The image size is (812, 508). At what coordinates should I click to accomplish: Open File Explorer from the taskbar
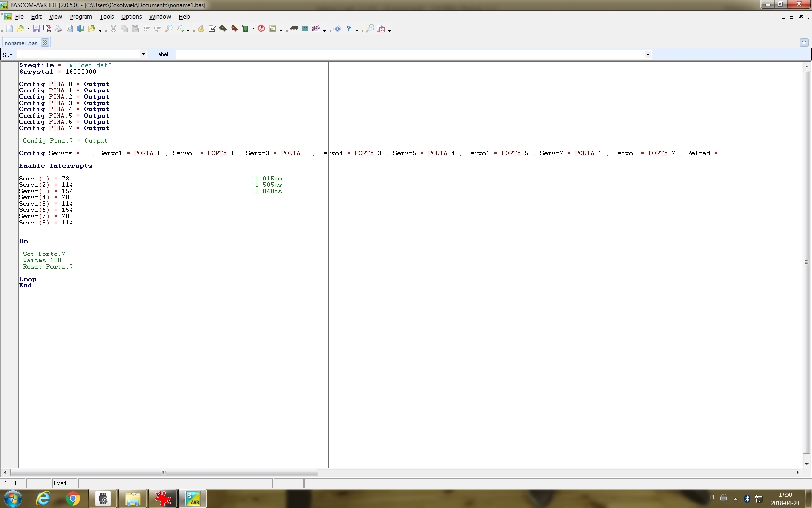pyautogui.click(x=132, y=498)
